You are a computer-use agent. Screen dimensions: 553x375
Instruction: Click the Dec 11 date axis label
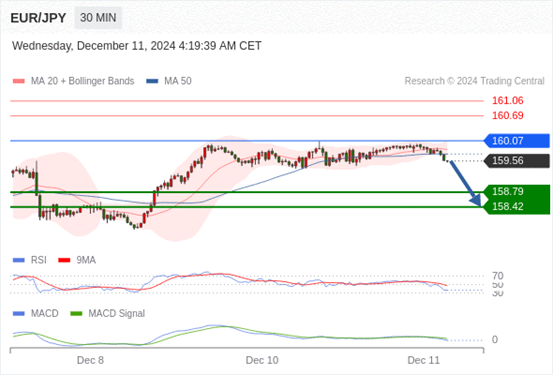click(x=424, y=360)
